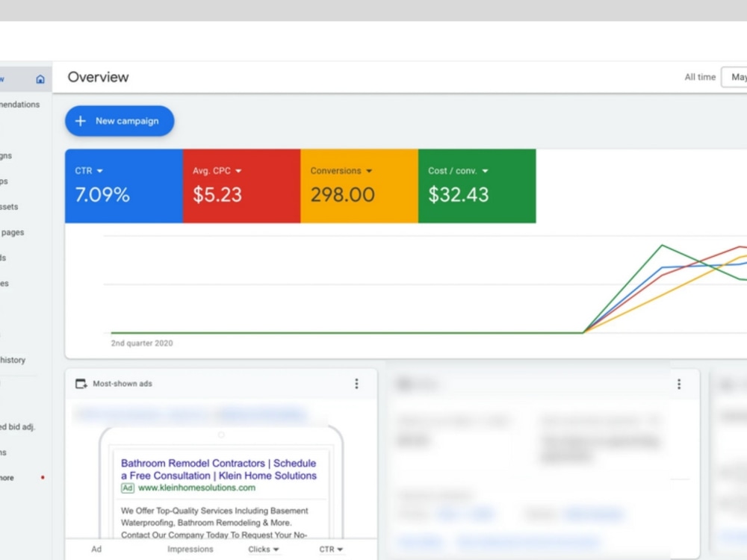Click the Overview page title
This screenshot has width=747, height=560.
coord(98,77)
